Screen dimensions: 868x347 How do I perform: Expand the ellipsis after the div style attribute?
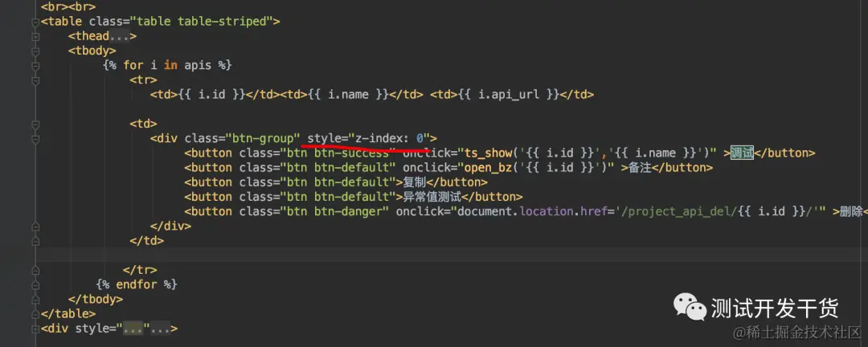point(160,329)
